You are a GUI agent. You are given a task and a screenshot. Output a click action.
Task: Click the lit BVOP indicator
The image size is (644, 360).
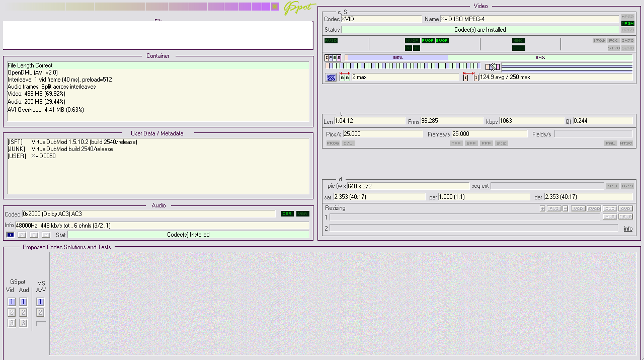442,40
